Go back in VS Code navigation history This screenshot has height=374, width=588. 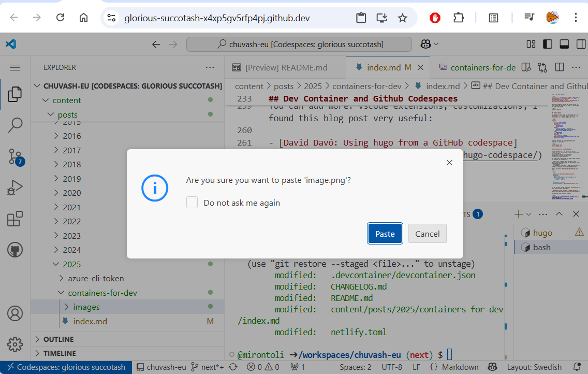click(156, 44)
